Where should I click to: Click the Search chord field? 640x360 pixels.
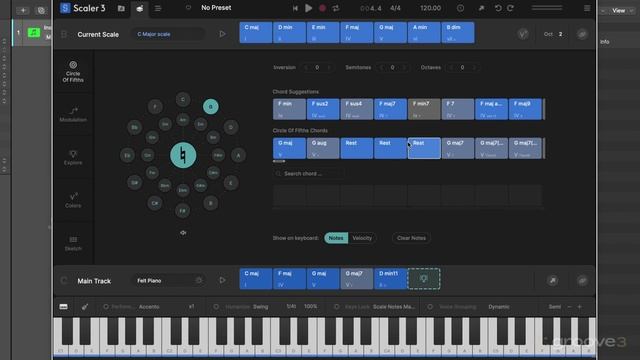tap(309, 174)
